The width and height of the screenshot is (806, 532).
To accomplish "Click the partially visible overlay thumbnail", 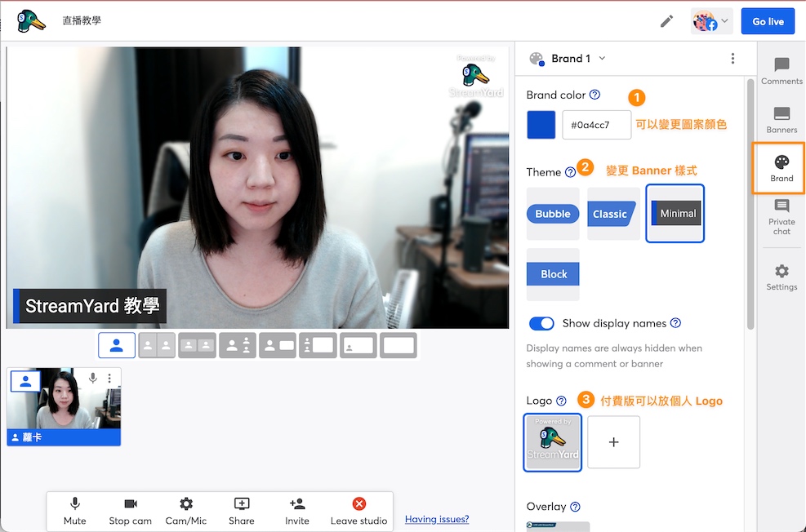I will pos(558,526).
